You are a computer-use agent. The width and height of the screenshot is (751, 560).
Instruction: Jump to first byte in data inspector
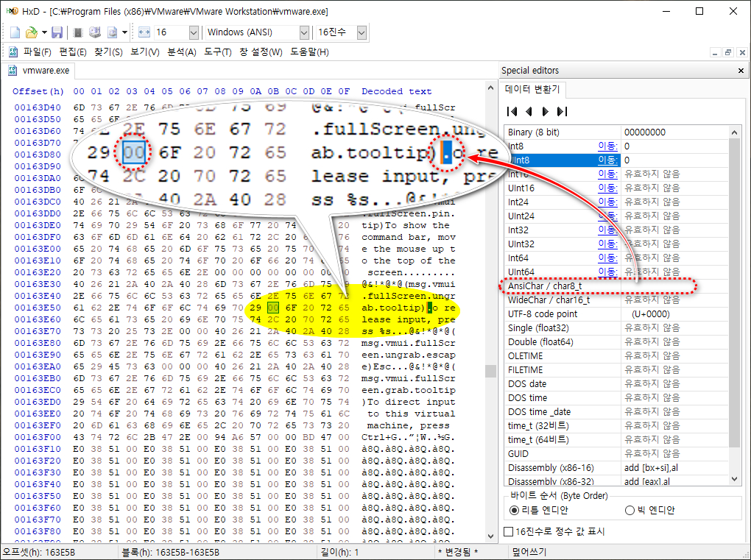(512, 112)
